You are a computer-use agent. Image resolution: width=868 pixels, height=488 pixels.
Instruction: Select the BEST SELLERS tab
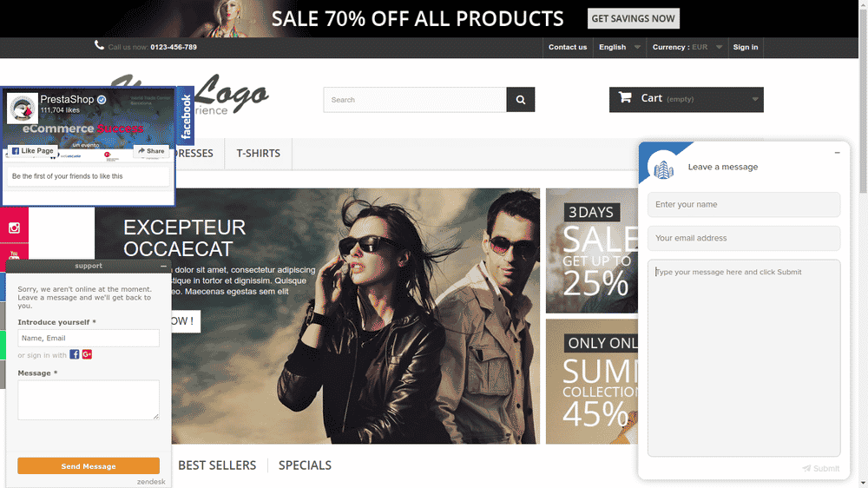(217, 465)
